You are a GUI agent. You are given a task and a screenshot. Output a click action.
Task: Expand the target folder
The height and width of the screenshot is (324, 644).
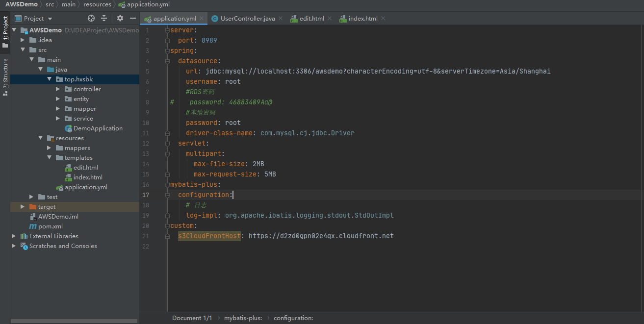pyautogui.click(x=23, y=207)
